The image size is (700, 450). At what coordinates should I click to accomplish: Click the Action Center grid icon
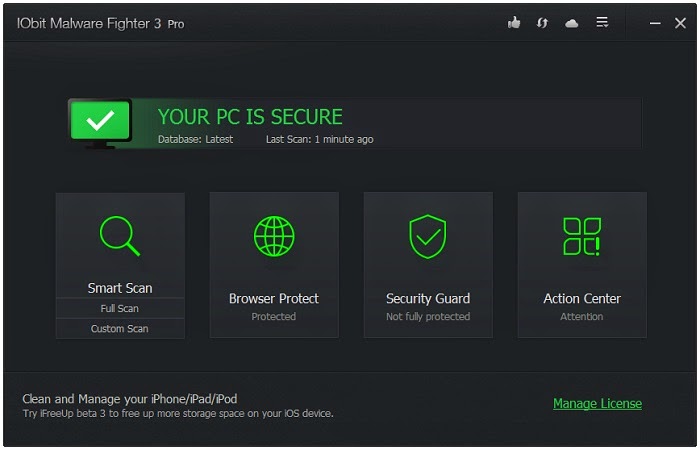coord(582,237)
